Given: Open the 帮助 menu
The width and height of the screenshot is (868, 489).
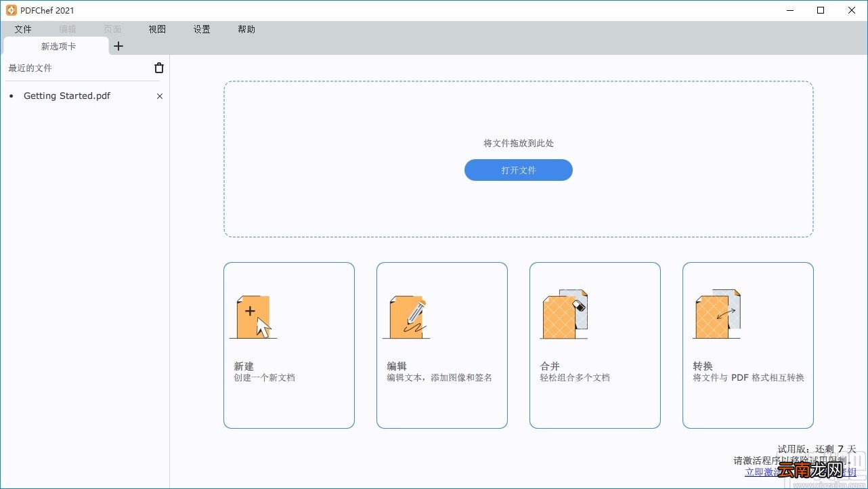Looking at the screenshot, I should pyautogui.click(x=246, y=29).
